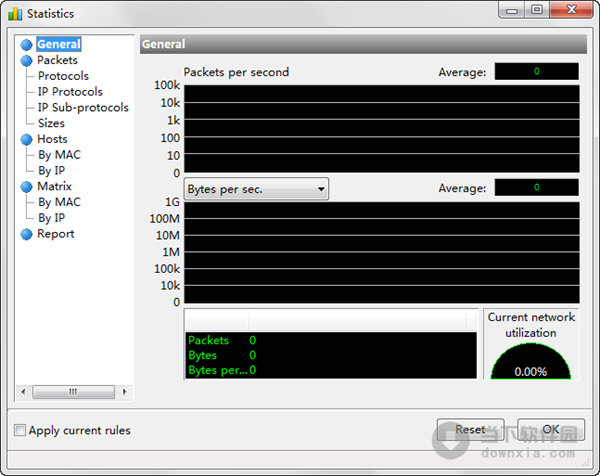Click the blue bullet icon beside Hosts
Viewport: 600px width, 476px height.
click(26, 139)
